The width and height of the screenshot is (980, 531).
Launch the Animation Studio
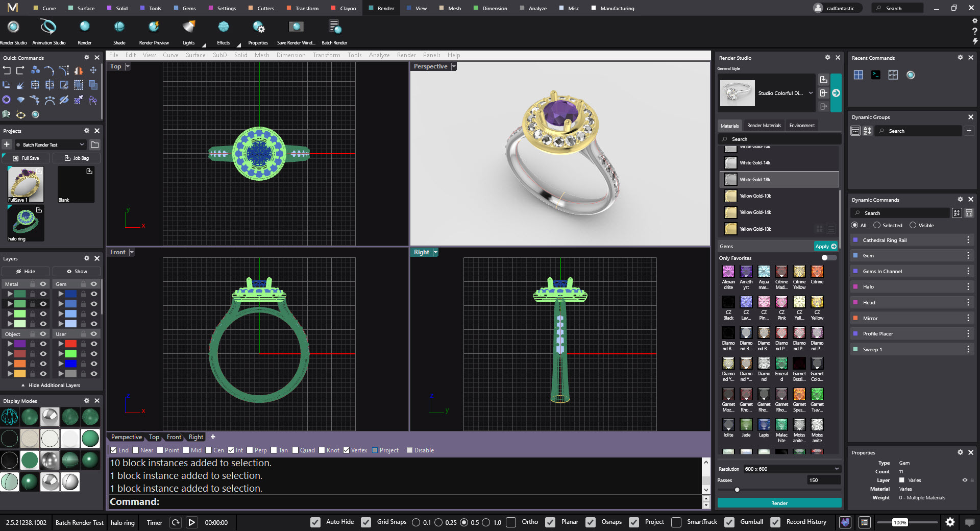click(48, 27)
